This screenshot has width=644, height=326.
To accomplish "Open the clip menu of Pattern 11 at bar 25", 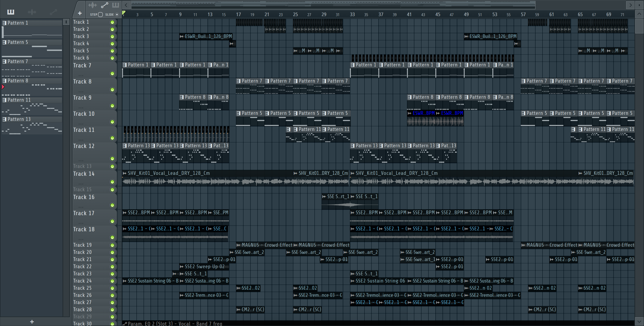I will [295, 129].
